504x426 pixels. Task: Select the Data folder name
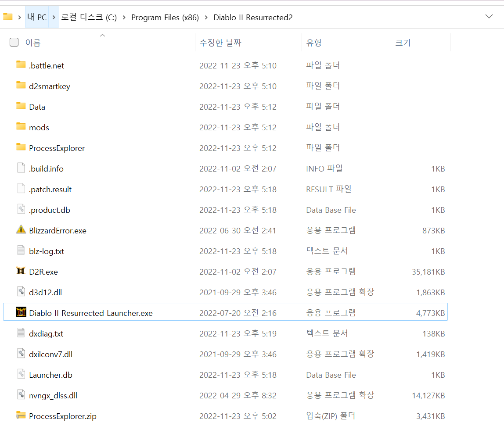point(37,107)
